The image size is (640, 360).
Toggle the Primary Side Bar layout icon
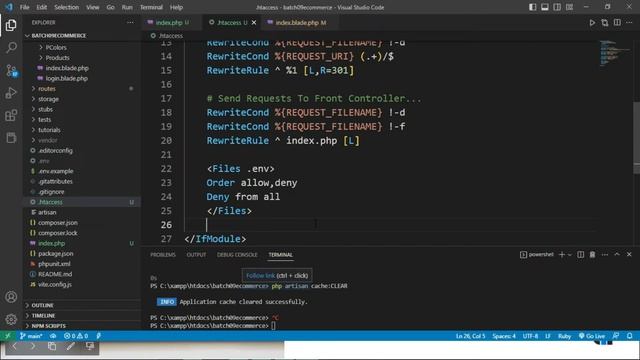click(533, 7)
